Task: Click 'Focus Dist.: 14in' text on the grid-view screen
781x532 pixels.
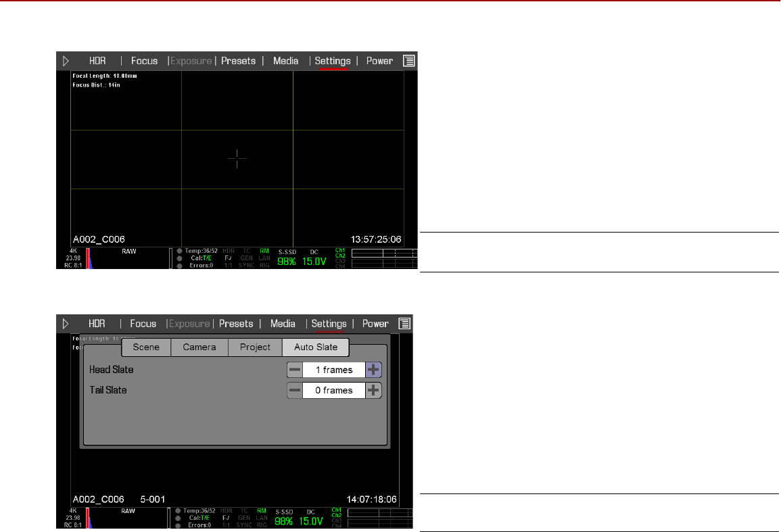Action: (x=96, y=84)
